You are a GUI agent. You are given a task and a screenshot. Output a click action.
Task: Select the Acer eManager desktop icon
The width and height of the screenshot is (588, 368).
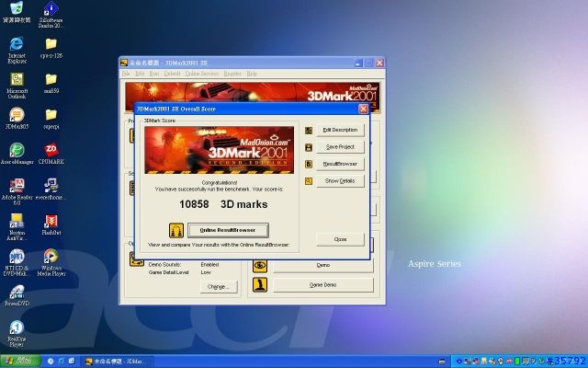click(17, 154)
